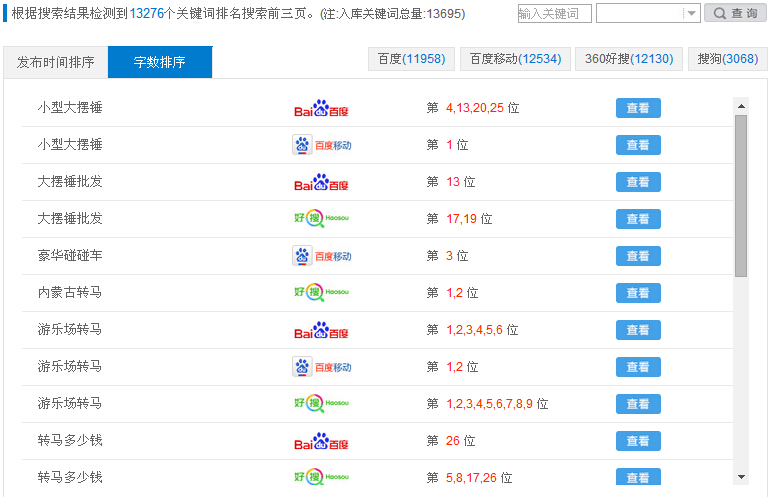Open the search engine dropdown beside keyword field
The image size is (770, 497).
(x=648, y=13)
